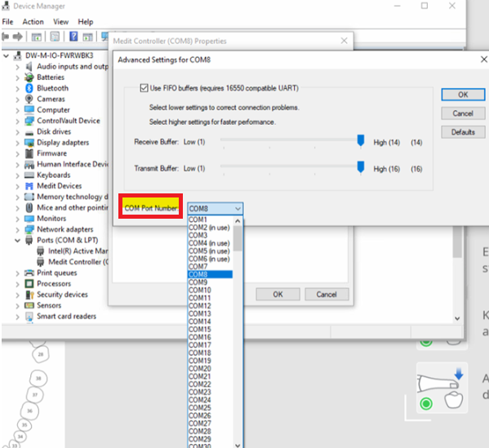The height and width of the screenshot is (448, 489).
Task: Toggle the Use FIFO buffers checkbox
Action: pos(144,88)
